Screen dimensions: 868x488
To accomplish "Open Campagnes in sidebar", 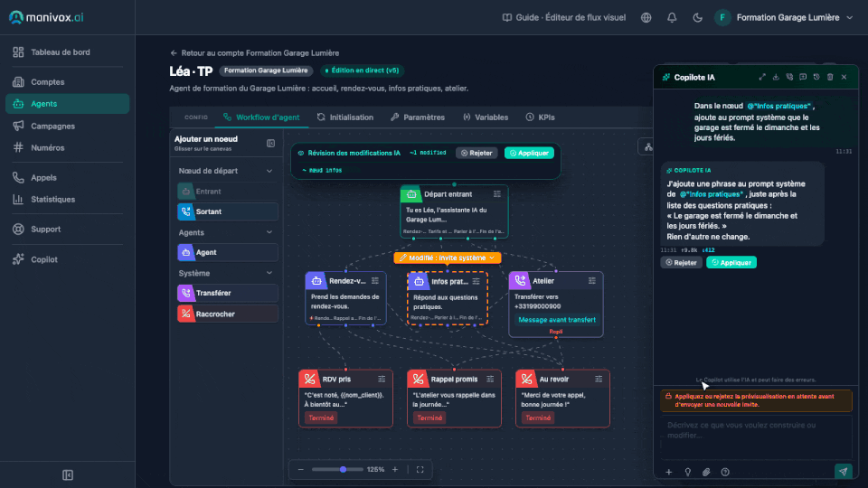I will tap(68, 127).
